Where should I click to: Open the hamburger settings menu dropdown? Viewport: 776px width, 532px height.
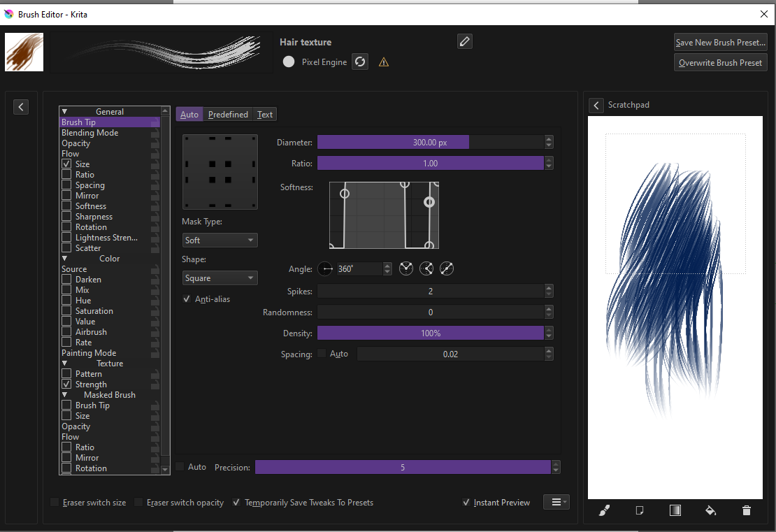pyautogui.click(x=556, y=502)
